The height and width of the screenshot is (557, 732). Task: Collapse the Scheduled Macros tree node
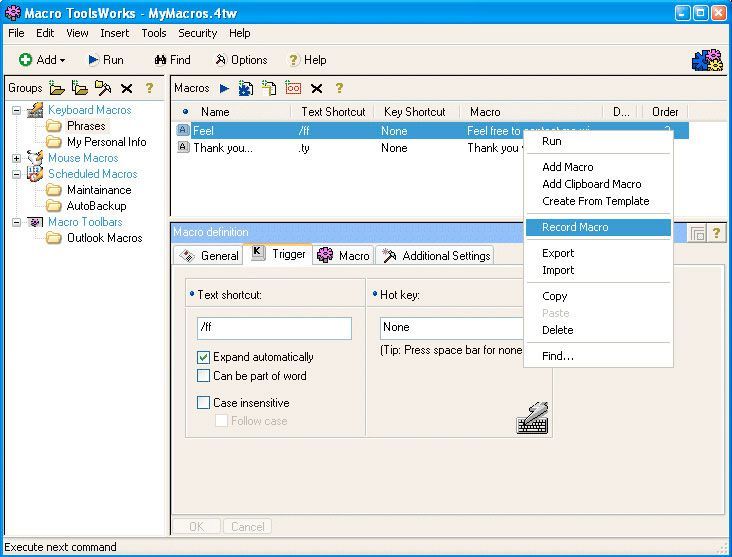pos(16,174)
